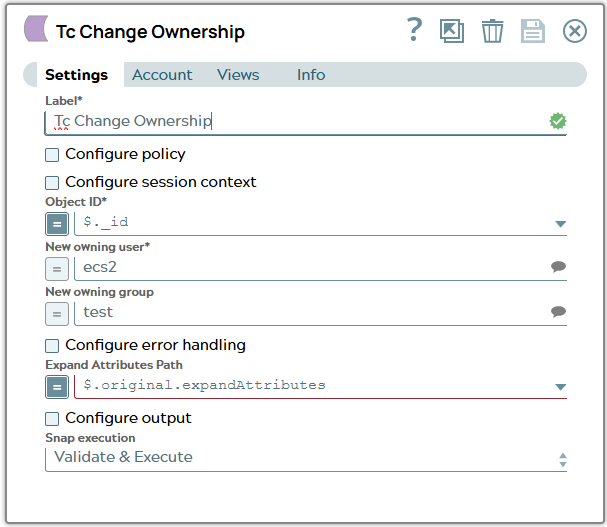Enable the Configure error handling checkbox
The width and height of the screenshot is (607, 527).
click(x=52, y=346)
